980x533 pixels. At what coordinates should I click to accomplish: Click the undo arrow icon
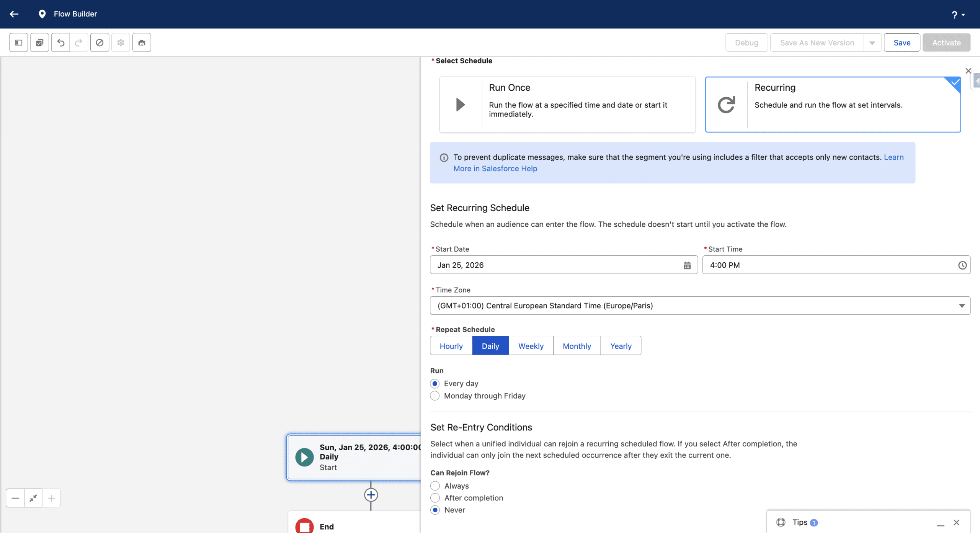pos(60,43)
